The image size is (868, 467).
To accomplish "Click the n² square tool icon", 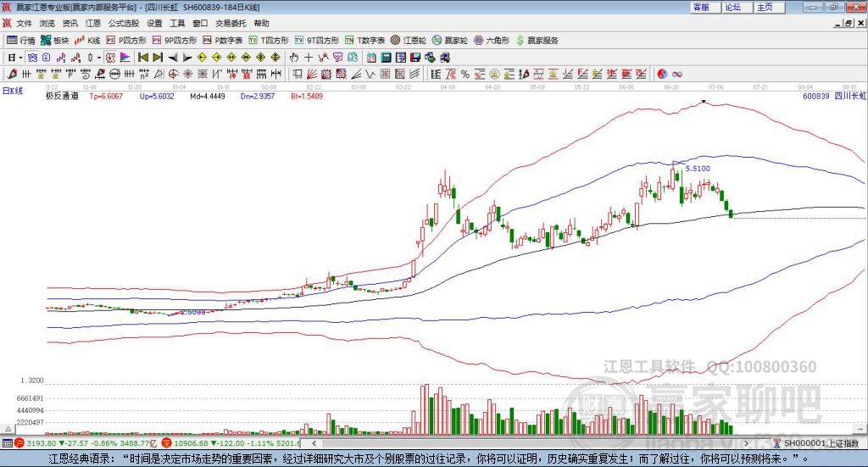I will point(143,74).
